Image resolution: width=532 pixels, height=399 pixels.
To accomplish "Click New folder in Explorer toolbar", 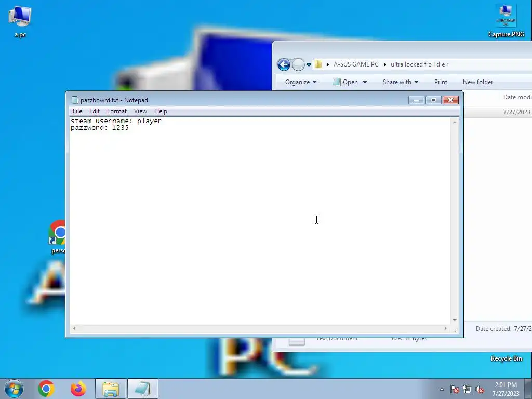I will (x=478, y=82).
